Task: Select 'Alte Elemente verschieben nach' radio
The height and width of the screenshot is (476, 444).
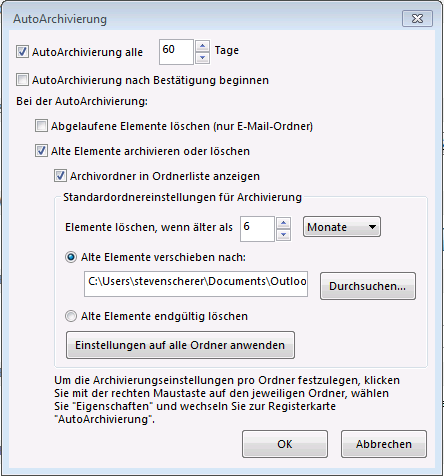Action: [x=71, y=257]
